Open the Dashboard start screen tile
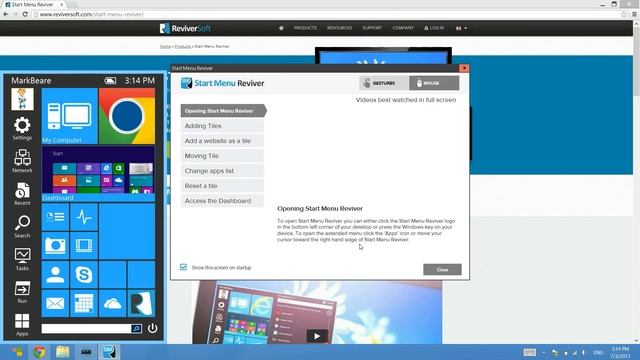 point(98,174)
